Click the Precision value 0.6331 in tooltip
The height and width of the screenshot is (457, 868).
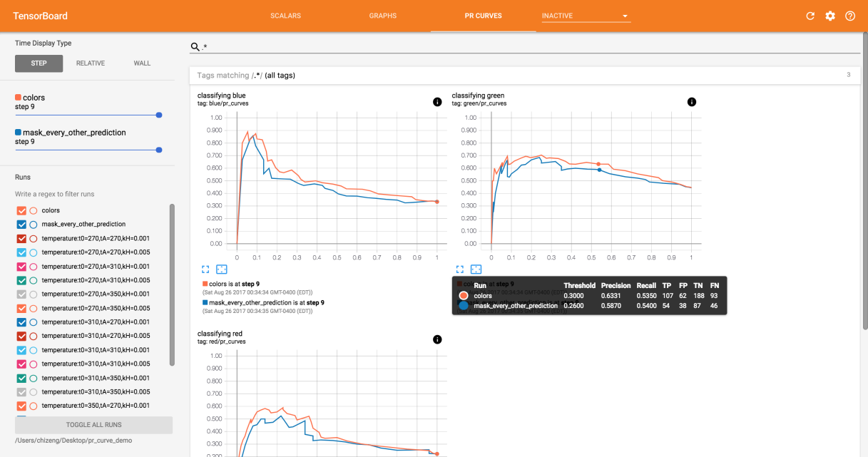611,295
